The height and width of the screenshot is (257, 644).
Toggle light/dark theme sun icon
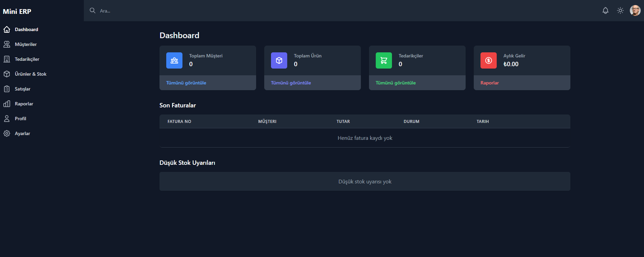tap(620, 10)
